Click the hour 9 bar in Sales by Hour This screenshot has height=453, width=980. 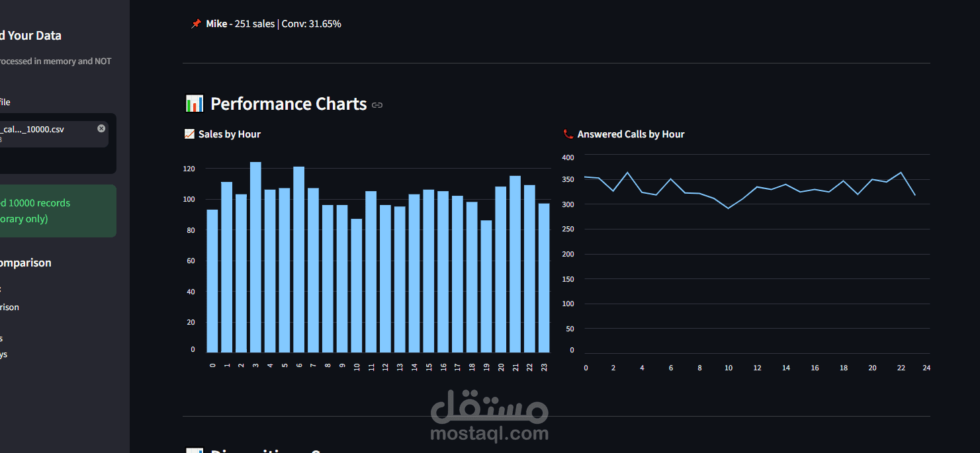click(342, 279)
